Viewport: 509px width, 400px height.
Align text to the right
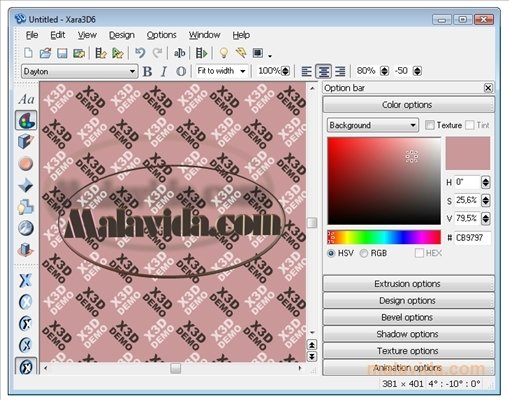pos(340,71)
